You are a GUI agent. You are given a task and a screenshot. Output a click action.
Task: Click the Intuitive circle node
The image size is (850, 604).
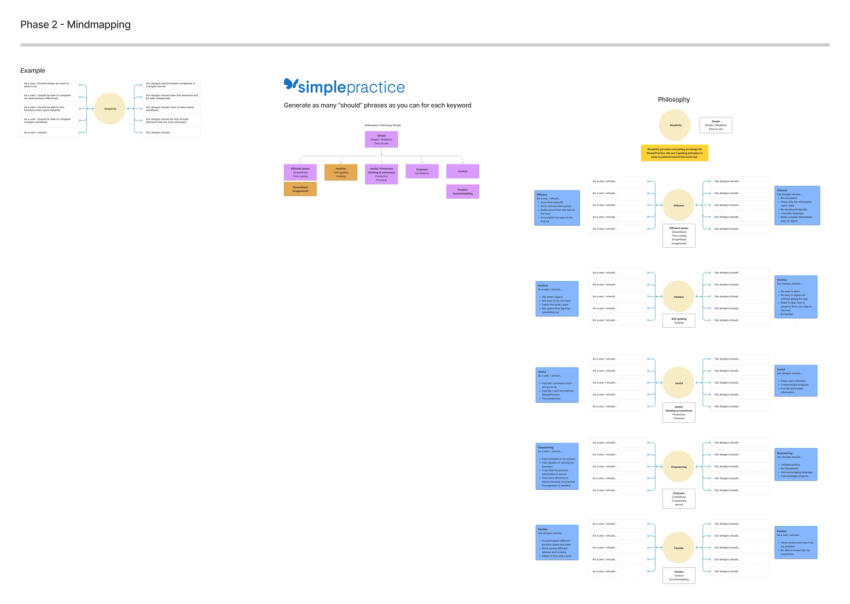(678, 298)
